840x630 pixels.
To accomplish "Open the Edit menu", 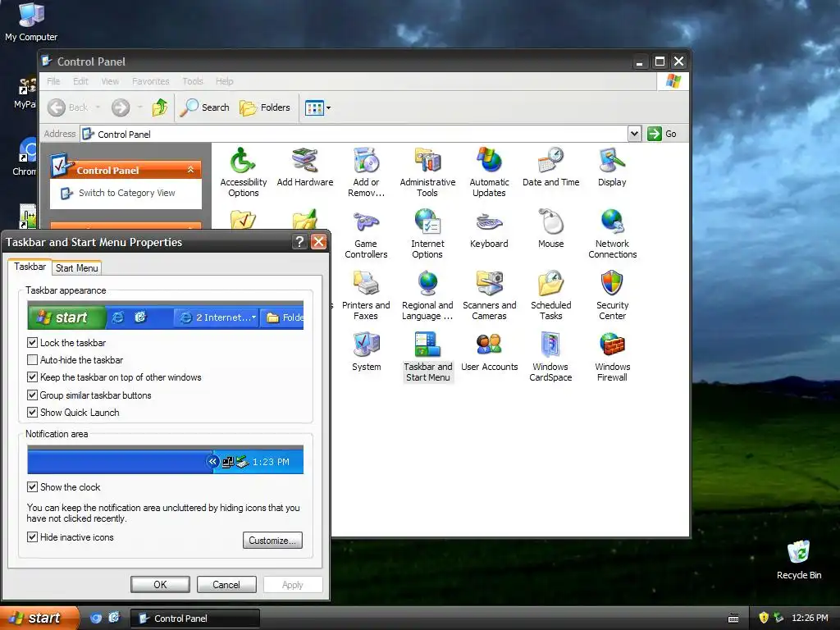I will 80,81.
